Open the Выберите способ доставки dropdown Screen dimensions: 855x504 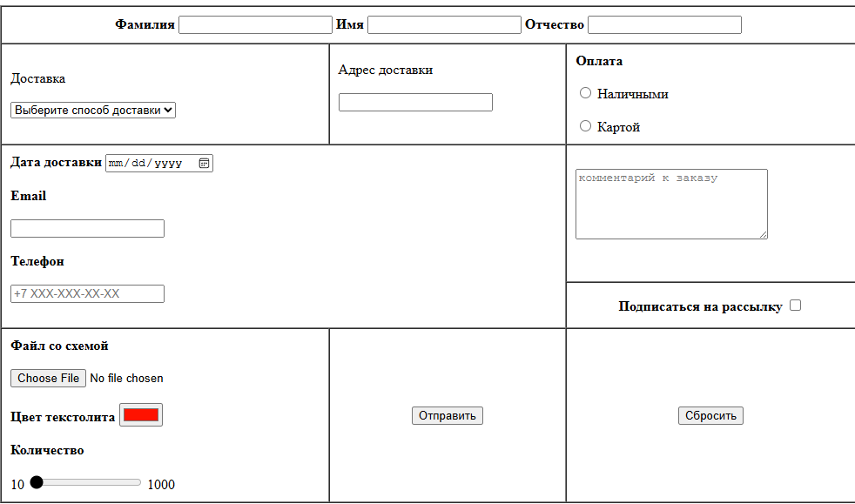pos(92,110)
